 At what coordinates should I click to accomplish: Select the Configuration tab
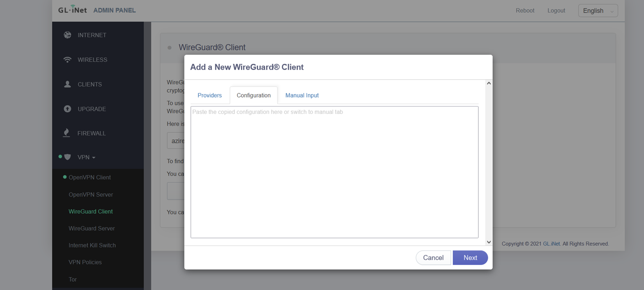[254, 95]
